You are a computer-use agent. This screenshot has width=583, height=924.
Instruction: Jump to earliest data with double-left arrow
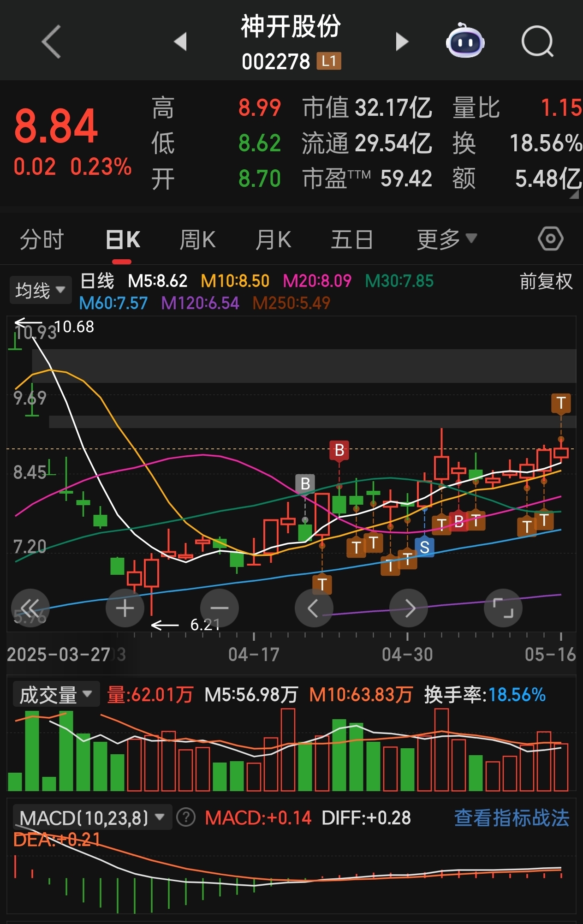click(30, 608)
